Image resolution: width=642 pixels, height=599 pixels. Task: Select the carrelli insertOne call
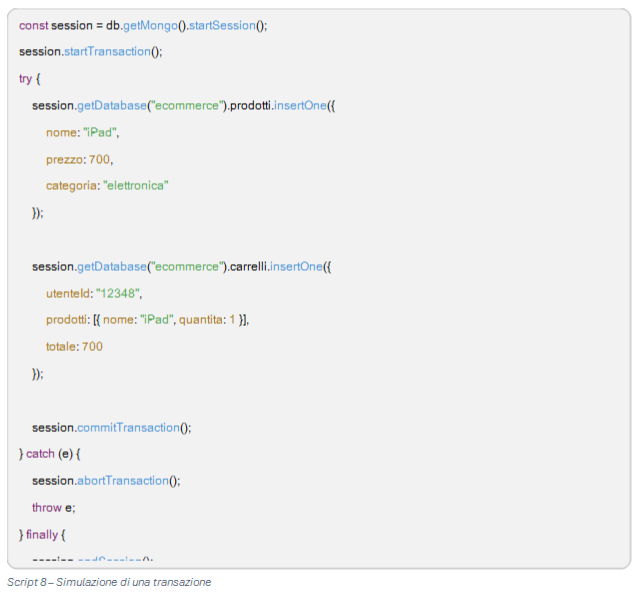pyautogui.click(x=296, y=267)
